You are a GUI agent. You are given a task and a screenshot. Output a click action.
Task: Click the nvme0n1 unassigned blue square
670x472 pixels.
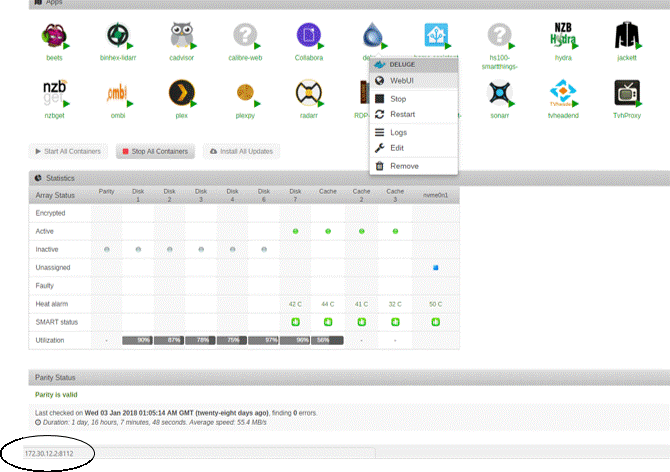point(435,268)
